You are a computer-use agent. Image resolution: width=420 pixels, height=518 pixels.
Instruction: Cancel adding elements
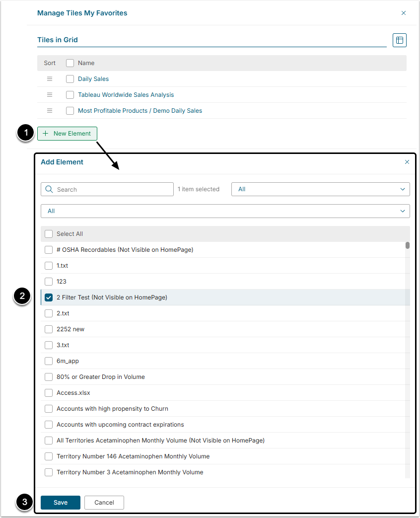(x=104, y=503)
